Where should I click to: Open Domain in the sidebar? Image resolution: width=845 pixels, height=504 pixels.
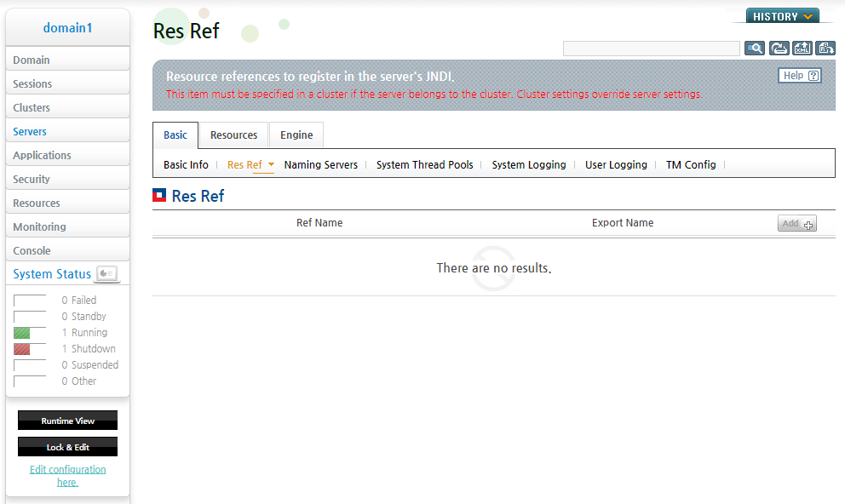tap(68, 60)
